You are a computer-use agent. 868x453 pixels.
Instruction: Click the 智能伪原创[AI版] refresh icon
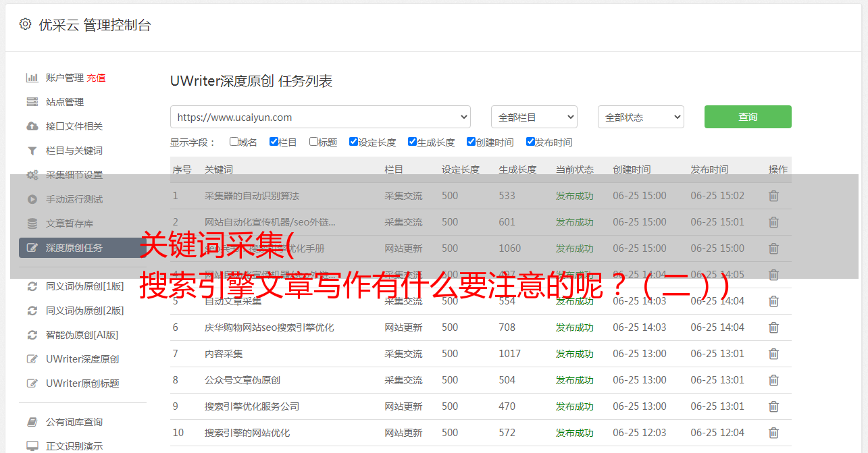tap(32, 335)
